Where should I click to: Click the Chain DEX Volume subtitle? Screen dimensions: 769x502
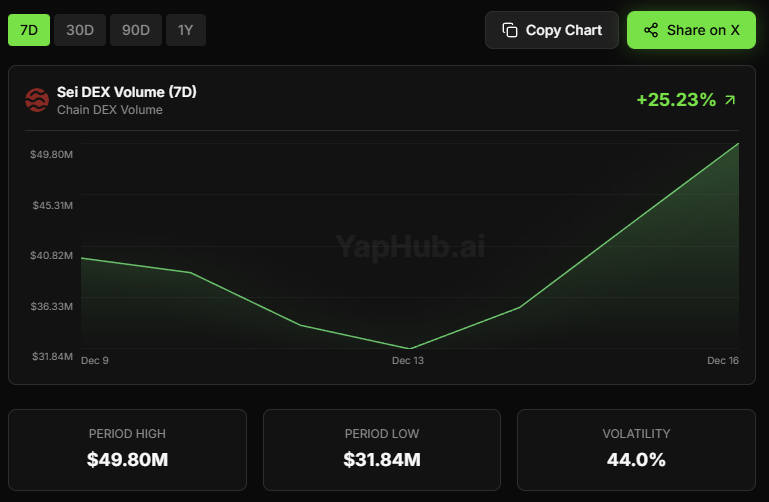point(109,110)
